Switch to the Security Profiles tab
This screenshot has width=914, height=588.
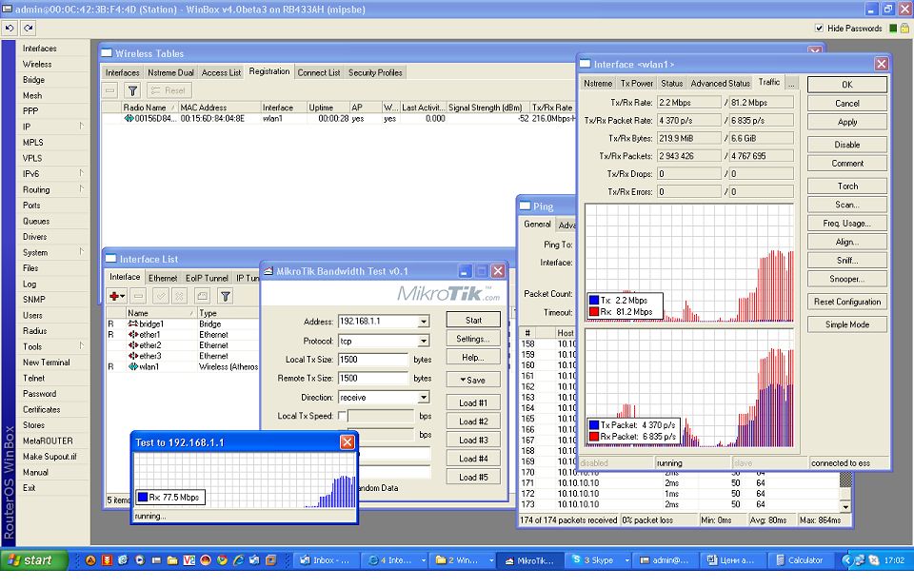(x=375, y=72)
